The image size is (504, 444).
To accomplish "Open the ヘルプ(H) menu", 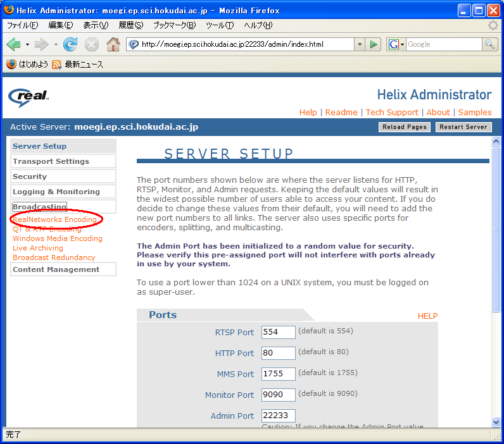I will 258,25.
